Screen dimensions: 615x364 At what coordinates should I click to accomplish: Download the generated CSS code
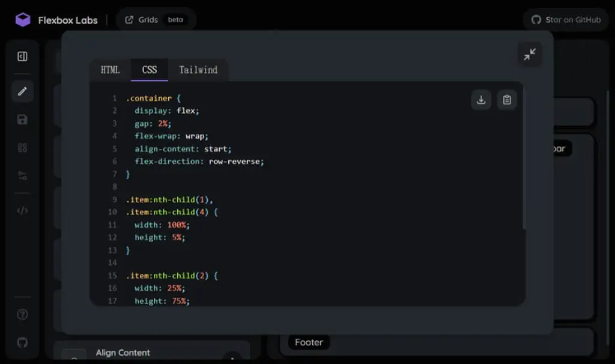click(481, 100)
